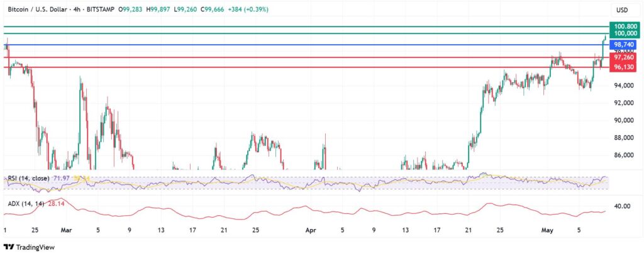
Task: Select the Mar label on time axis
Action: click(64, 230)
